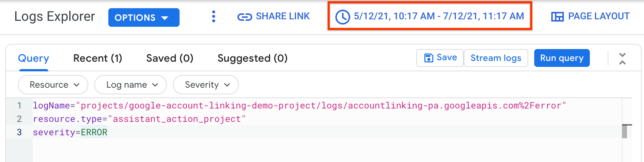Viewport: 644px width, 162px height.
Task: Click the severity=ERROR line in query editor
Action: 70,132
